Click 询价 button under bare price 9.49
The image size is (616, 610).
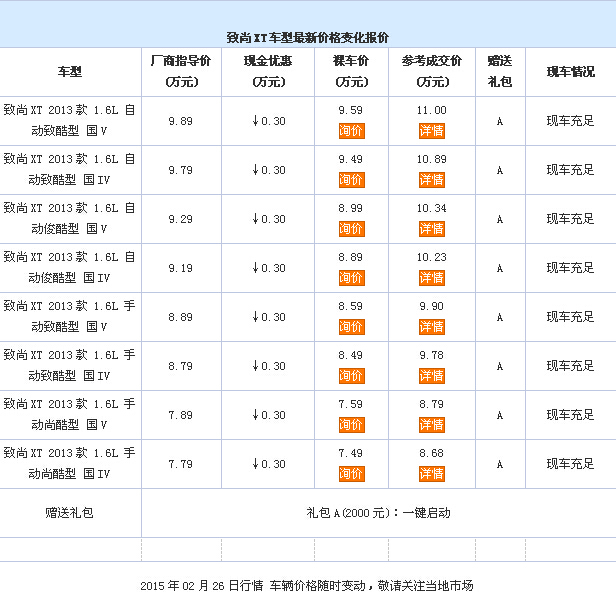pos(352,180)
